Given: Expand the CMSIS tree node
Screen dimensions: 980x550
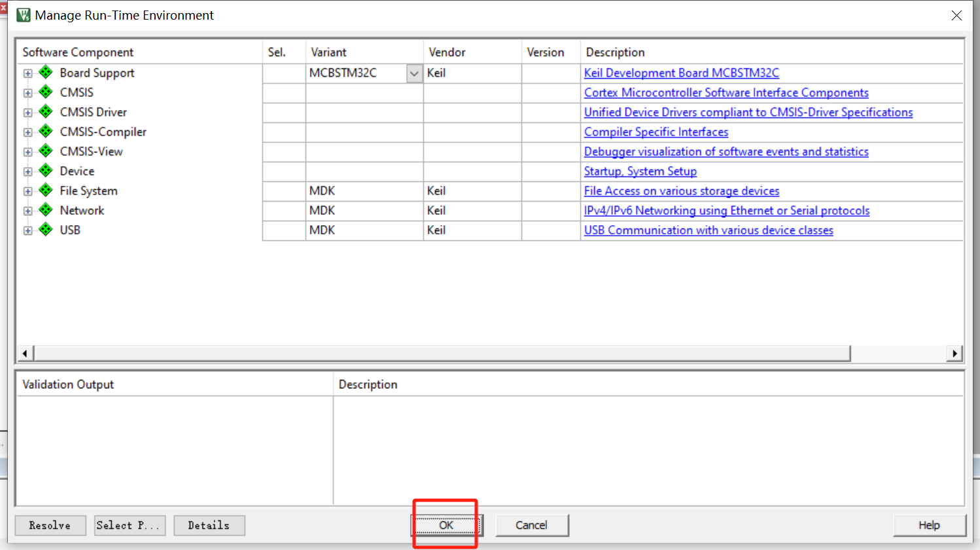Looking at the screenshot, I should coord(27,93).
